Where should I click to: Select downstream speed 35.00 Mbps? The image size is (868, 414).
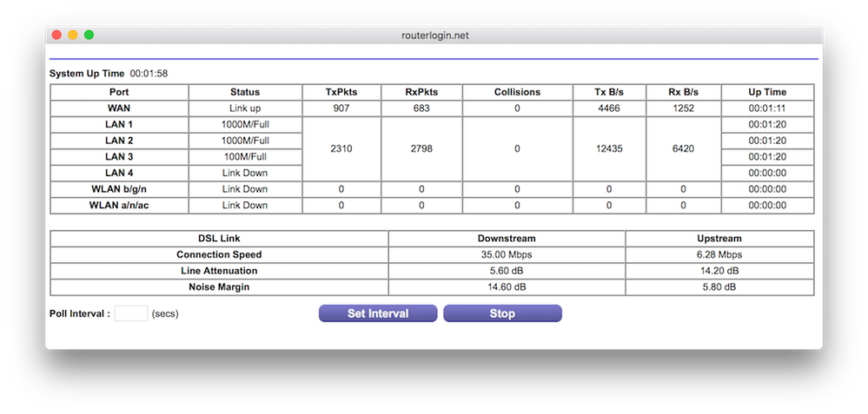tap(507, 255)
